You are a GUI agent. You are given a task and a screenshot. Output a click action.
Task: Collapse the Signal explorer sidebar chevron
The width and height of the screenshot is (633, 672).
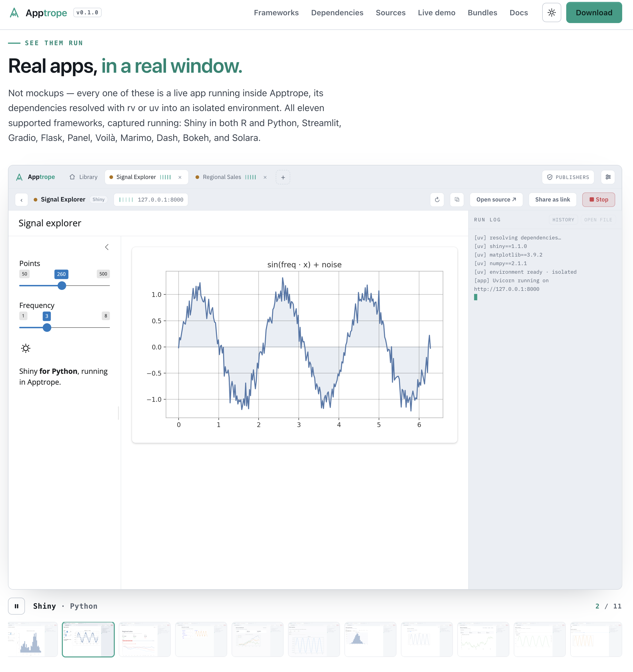(107, 247)
